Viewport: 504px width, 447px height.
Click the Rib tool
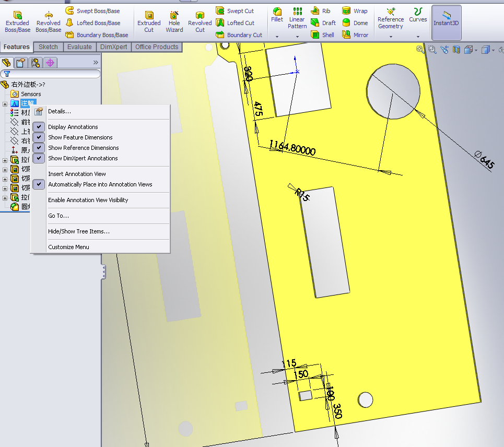(321, 11)
